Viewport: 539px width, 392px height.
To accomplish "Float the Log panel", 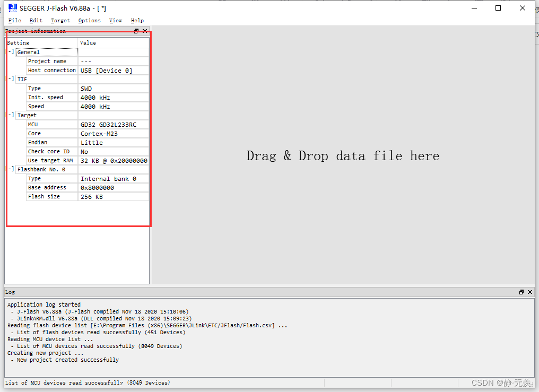I will tap(521, 292).
